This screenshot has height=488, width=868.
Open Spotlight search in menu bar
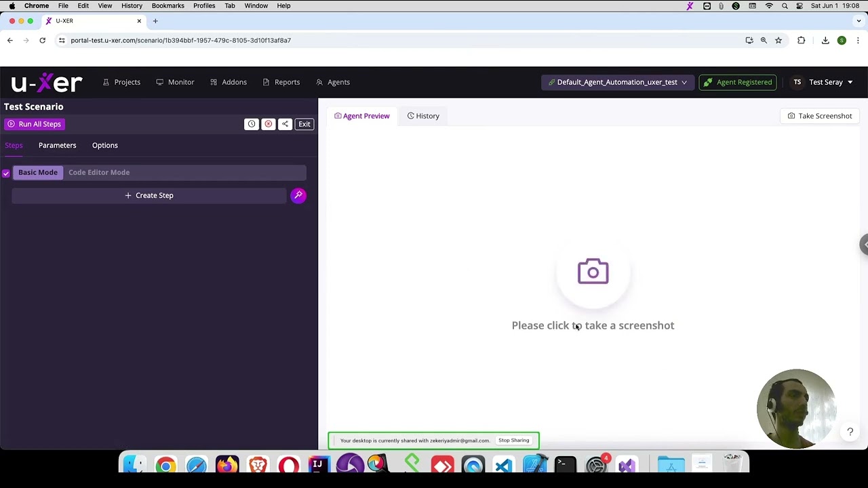click(x=785, y=6)
